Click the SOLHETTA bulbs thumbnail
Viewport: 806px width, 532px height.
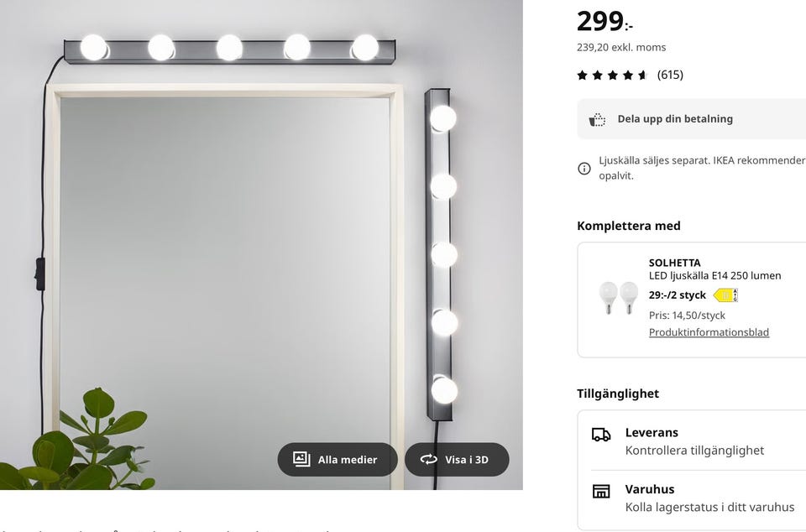[618, 298]
